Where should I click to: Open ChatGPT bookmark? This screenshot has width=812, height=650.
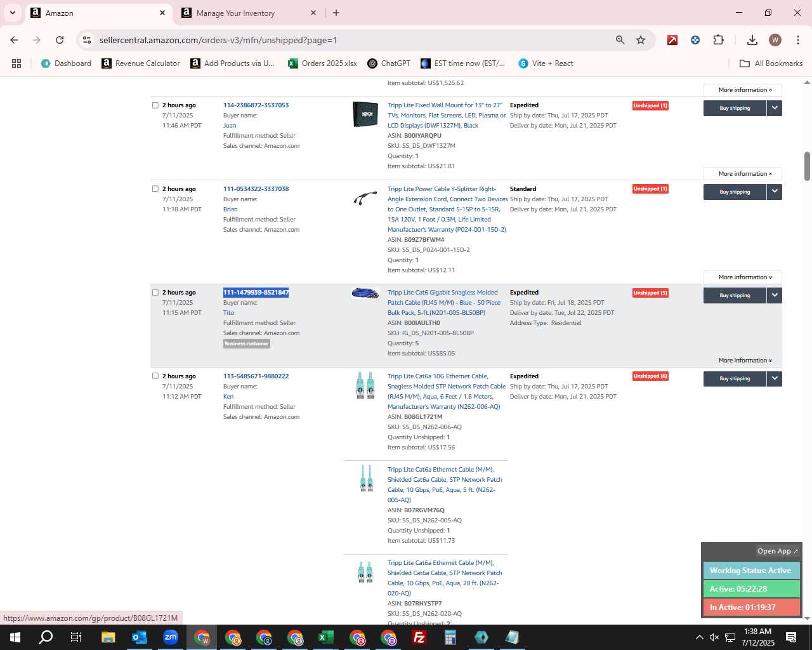click(x=389, y=63)
